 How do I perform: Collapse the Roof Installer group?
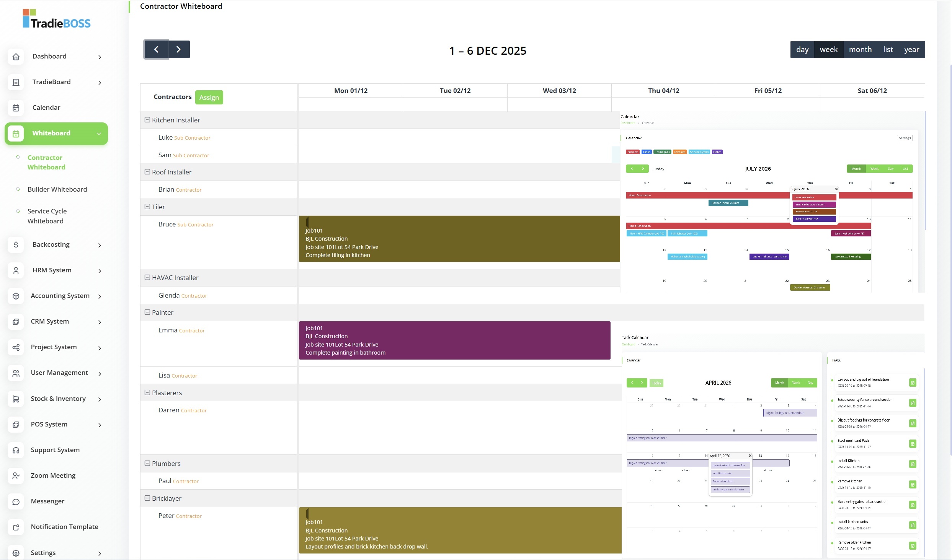147,172
